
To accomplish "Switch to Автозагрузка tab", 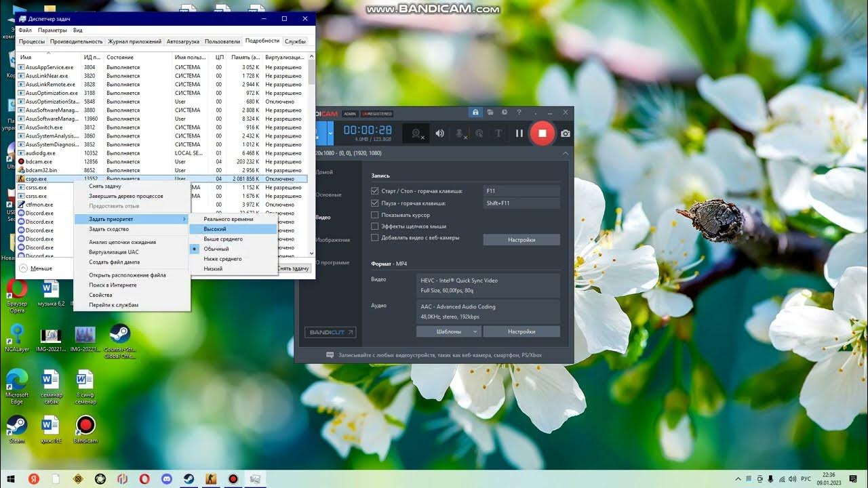I will [x=183, y=41].
